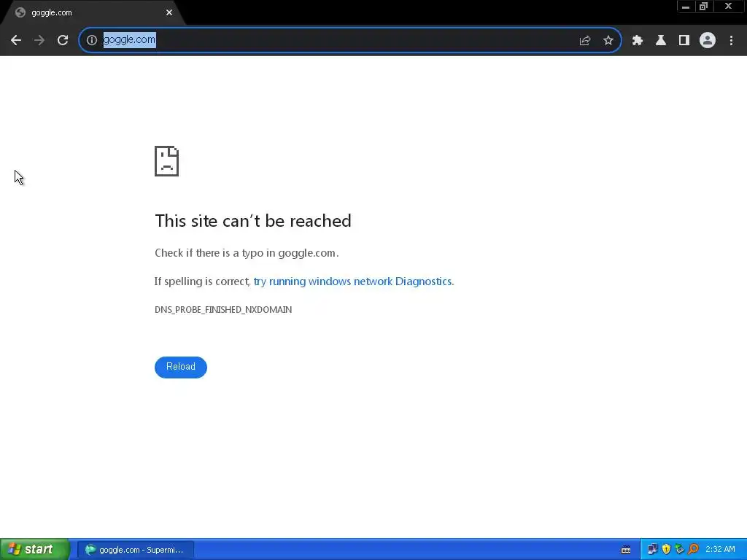The height and width of the screenshot is (560, 747).
Task: Click the 2:32 AM clock
Action: pos(720,550)
